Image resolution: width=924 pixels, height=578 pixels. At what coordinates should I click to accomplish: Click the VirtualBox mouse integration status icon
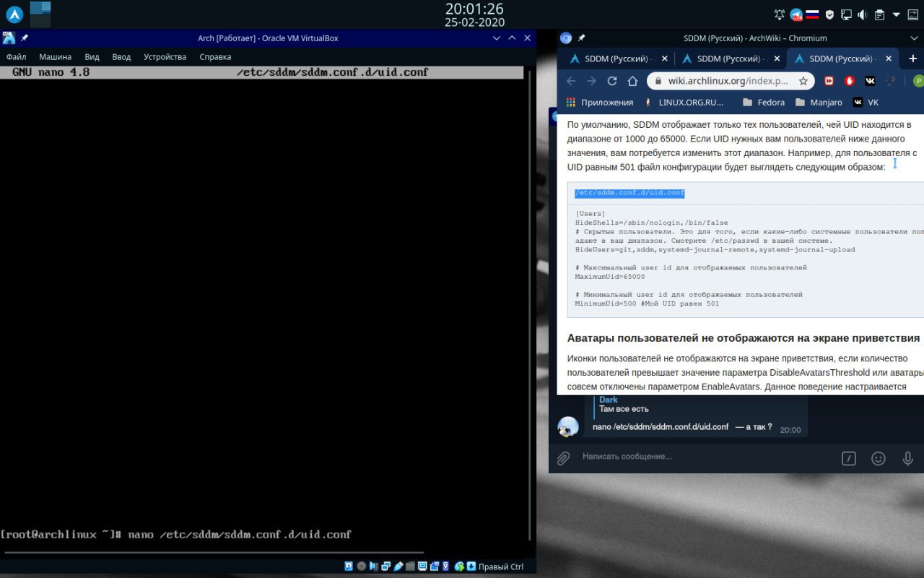[459, 566]
